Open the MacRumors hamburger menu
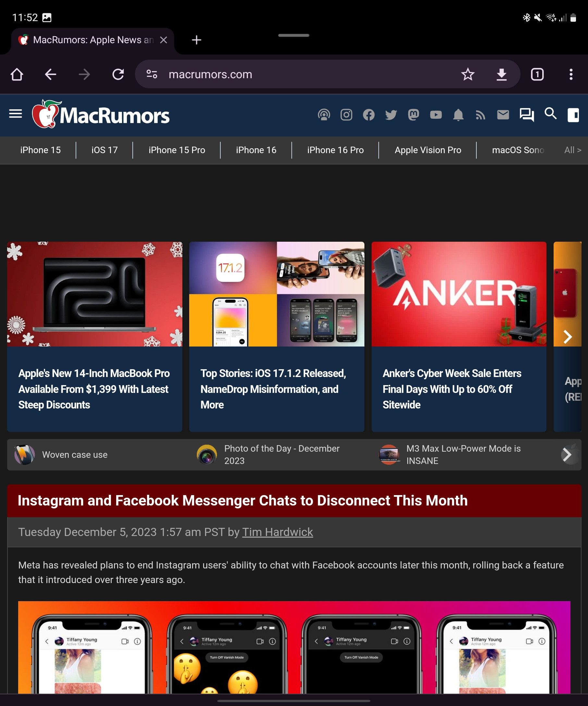This screenshot has height=706, width=588. coord(16,114)
